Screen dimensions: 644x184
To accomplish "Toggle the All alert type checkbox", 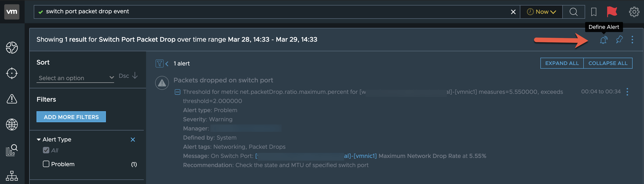I will click(x=46, y=150).
